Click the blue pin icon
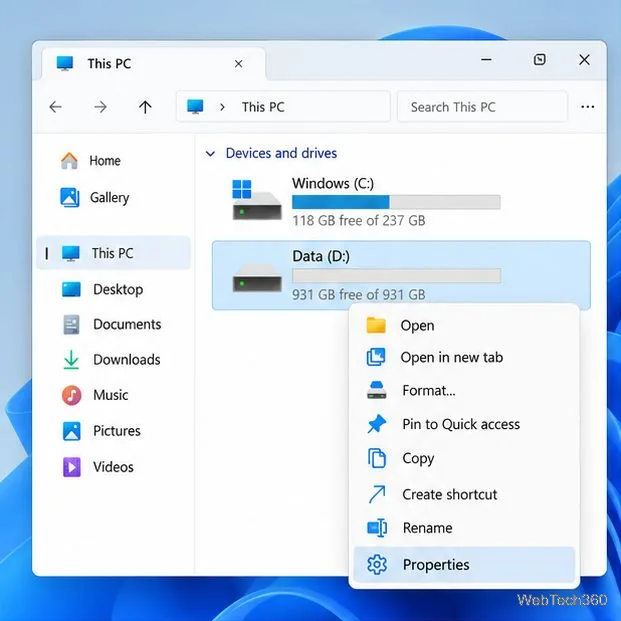Image resolution: width=621 pixels, height=621 pixels. (x=377, y=424)
